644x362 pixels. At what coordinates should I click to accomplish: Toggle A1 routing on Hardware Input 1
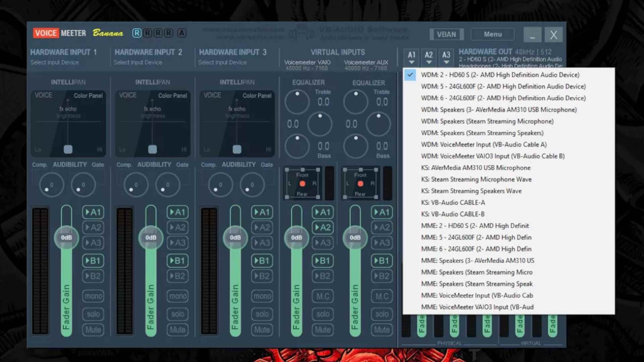click(93, 212)
